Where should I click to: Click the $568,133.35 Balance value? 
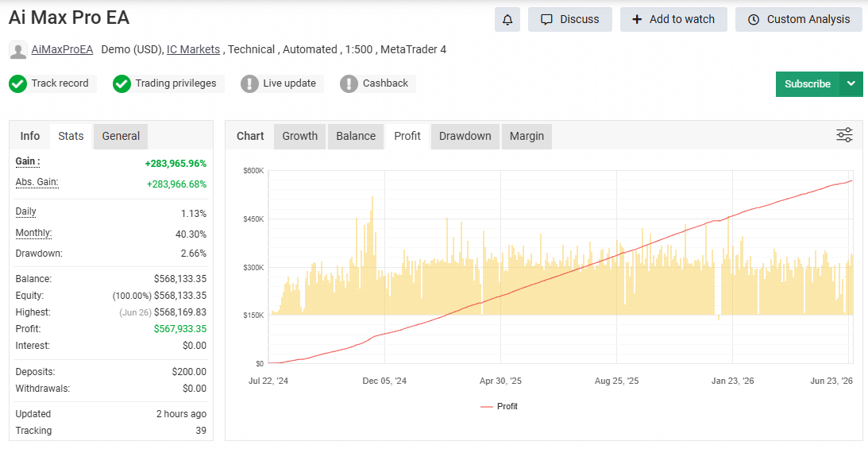[180, 279]
